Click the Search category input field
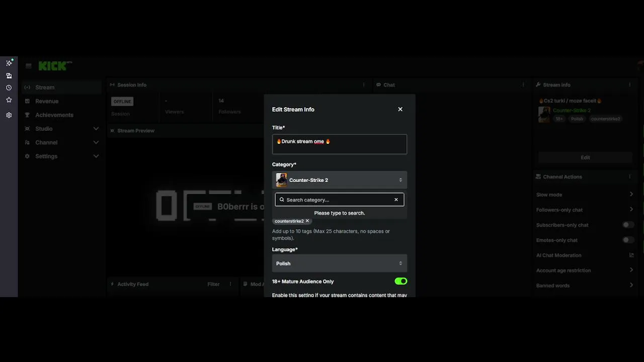 [340, 200]
